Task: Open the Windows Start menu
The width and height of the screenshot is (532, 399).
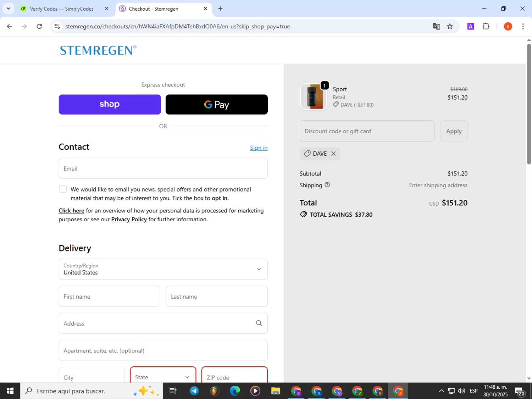Action: coord(10,391)
